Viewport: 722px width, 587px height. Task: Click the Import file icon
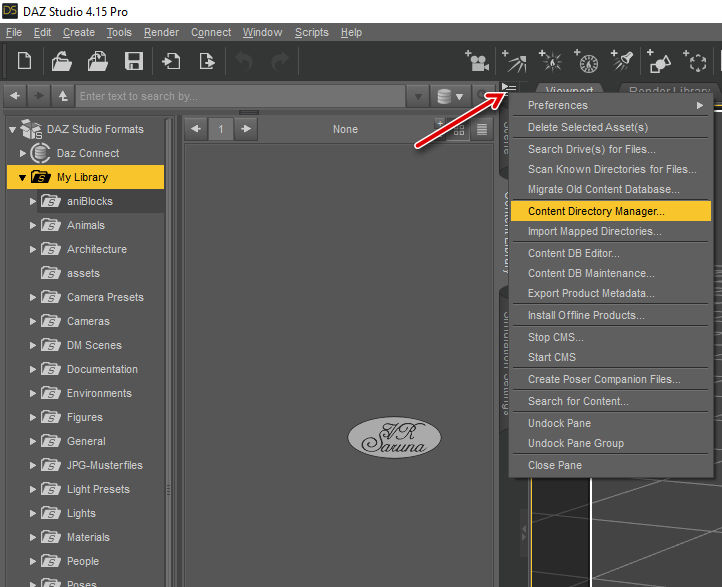pos(171,61)
